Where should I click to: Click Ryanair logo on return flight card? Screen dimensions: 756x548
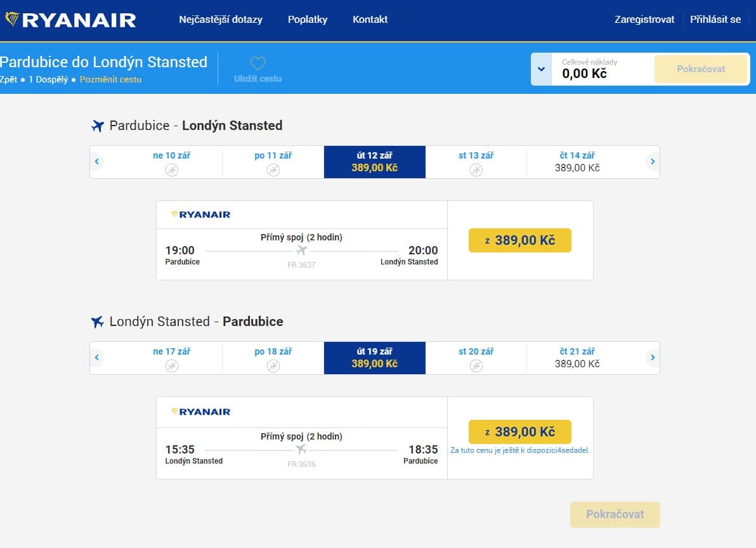(x=201, y=412)
